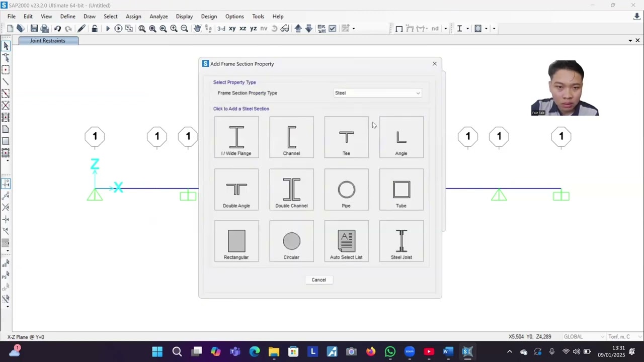Open the Draw menu
The width and height of the screenshot is (644, 362).
click(90, 17)
